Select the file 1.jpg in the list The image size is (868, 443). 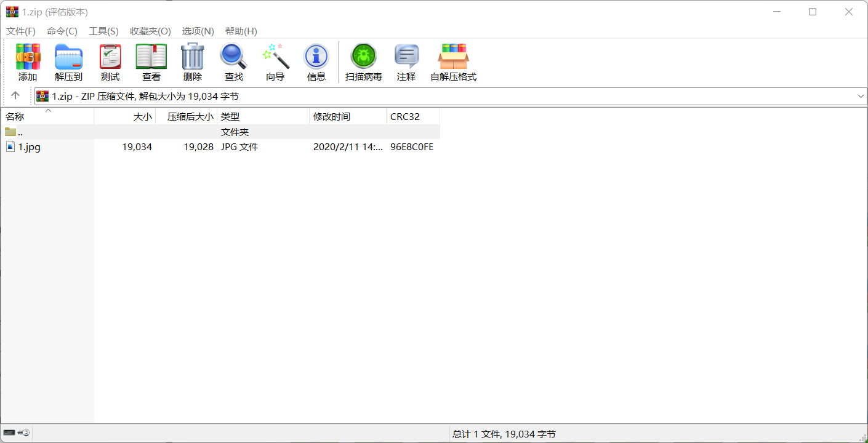click(28, 146)
